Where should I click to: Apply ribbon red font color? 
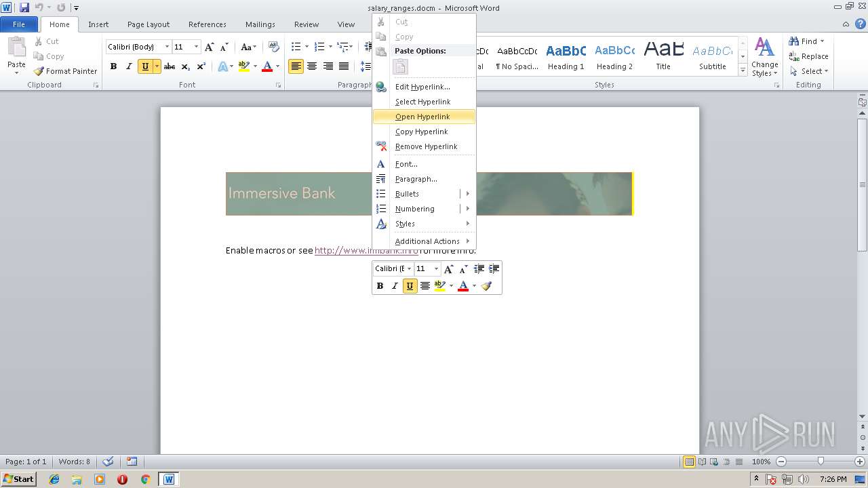(x=267, y=66)
